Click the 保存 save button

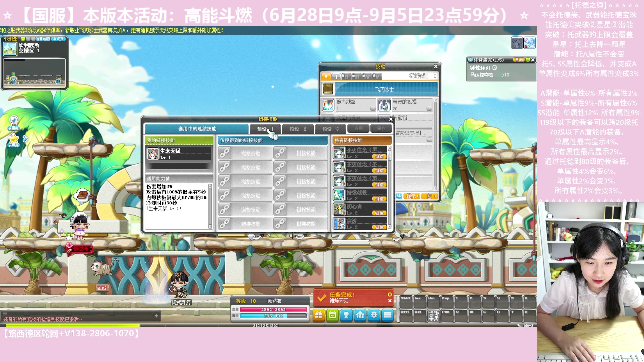point(381,128)
